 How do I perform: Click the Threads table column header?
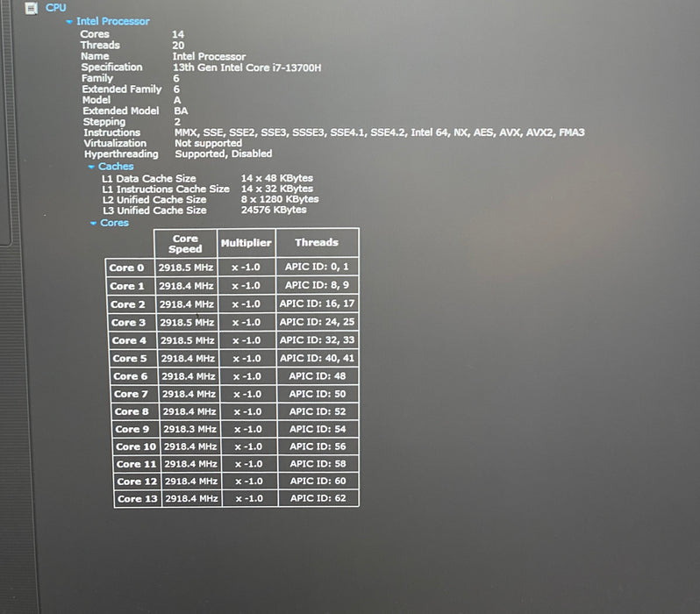pyautogui.click(x=317, y=242)
